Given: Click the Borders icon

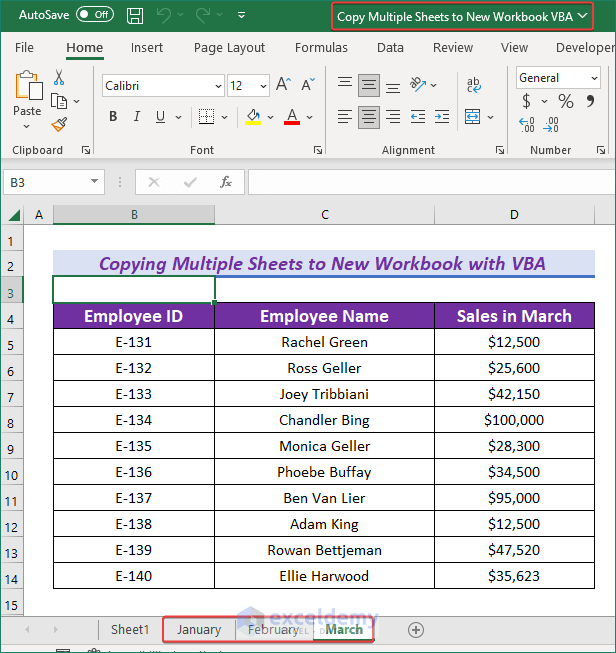Looking at the screenshot, I should [x=206, y=117].
